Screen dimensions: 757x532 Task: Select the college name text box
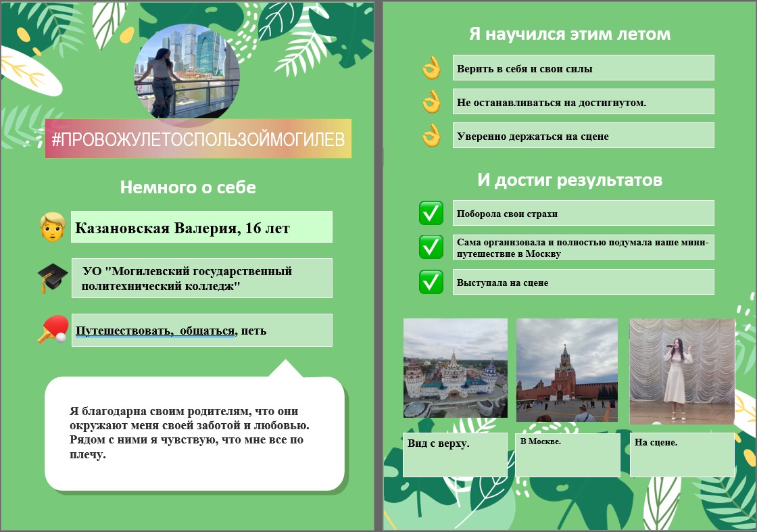pyautogui.click(x=202, y=278)
